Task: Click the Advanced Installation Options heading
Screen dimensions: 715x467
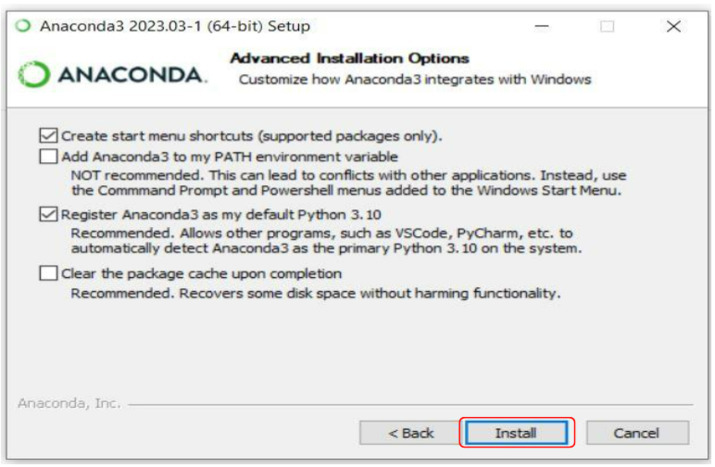Action: pyautogui.click(x=349, y=58)
